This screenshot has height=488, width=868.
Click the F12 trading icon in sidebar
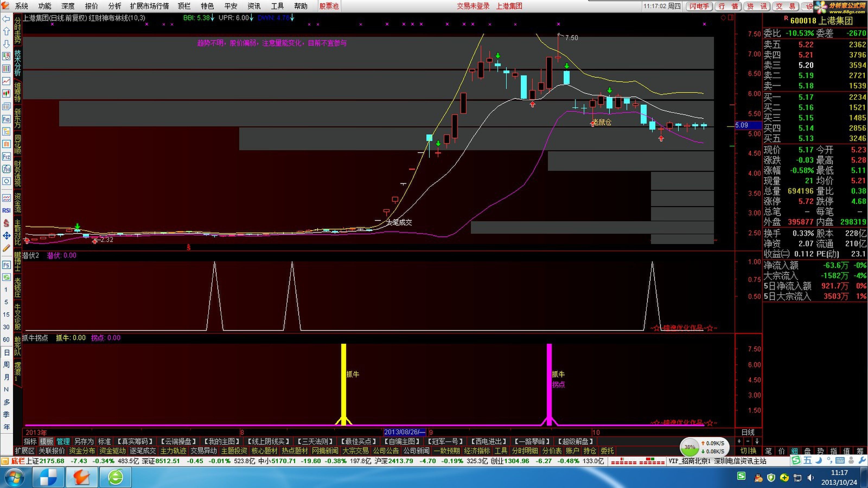point(7,157)
